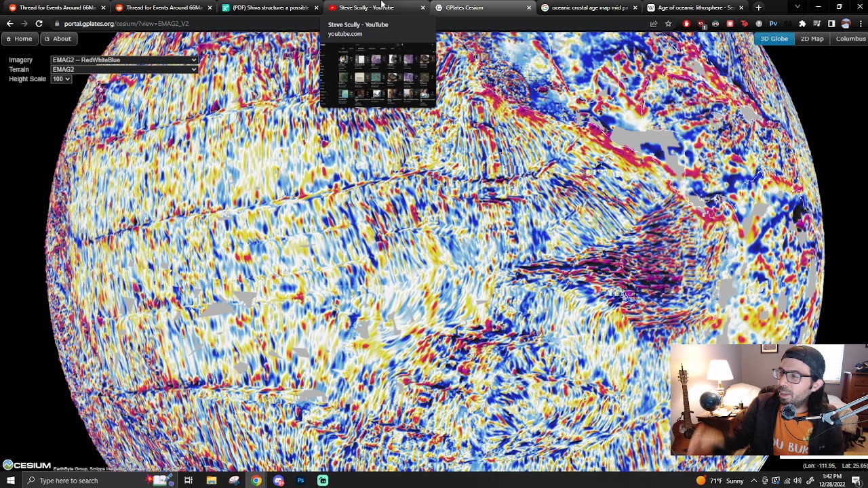The image size is (868, 488).
Task: Bookmark this page with the star icon
Action: coord(669,24)
